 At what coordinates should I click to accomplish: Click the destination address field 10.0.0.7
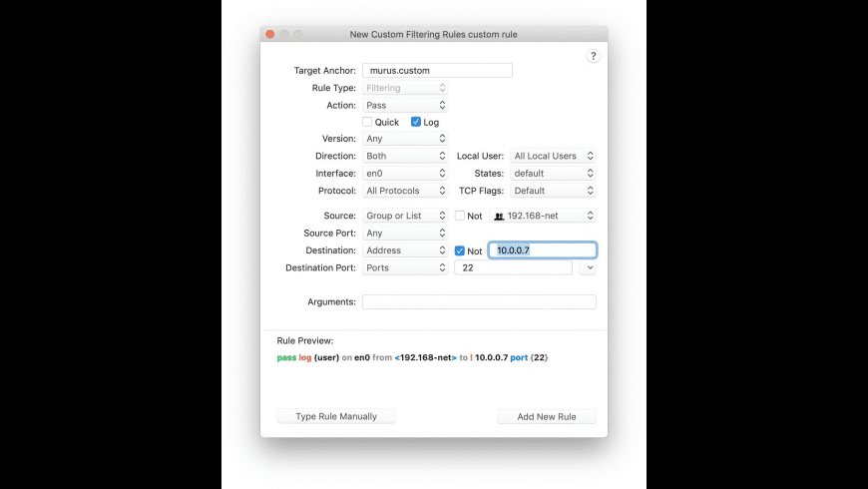pyautogui.click(x=543, y=250)
